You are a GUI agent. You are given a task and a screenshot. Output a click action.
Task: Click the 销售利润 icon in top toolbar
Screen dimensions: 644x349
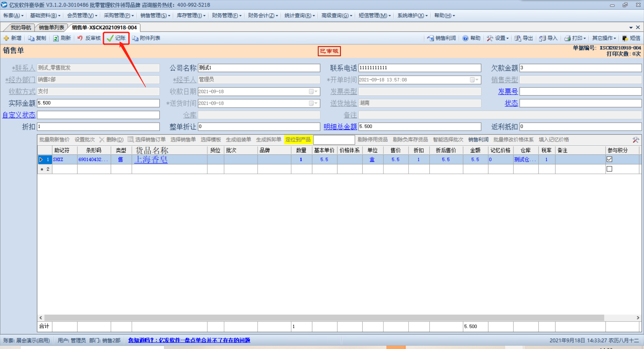pyautogui.click(x=430, y=38)
